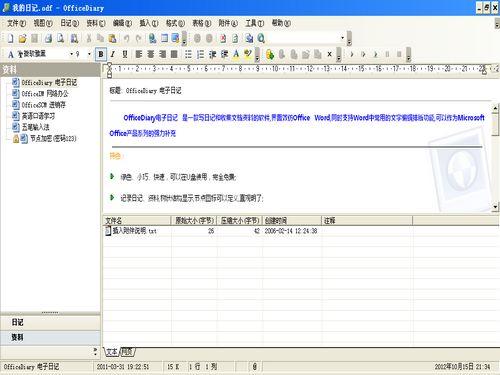Image resolution: width=500 pixels, height=375 pixels.
Task: Open Print Preview from the toolbar
Action: click(61, 39)
